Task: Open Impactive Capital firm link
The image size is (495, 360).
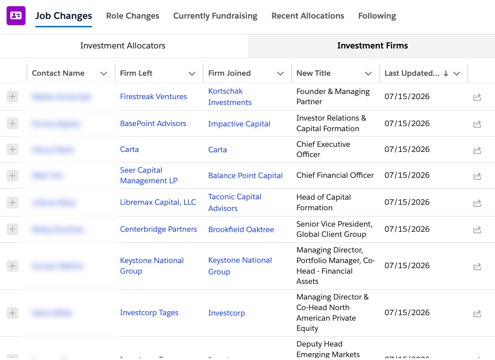Action: click(x=239, y=124)
